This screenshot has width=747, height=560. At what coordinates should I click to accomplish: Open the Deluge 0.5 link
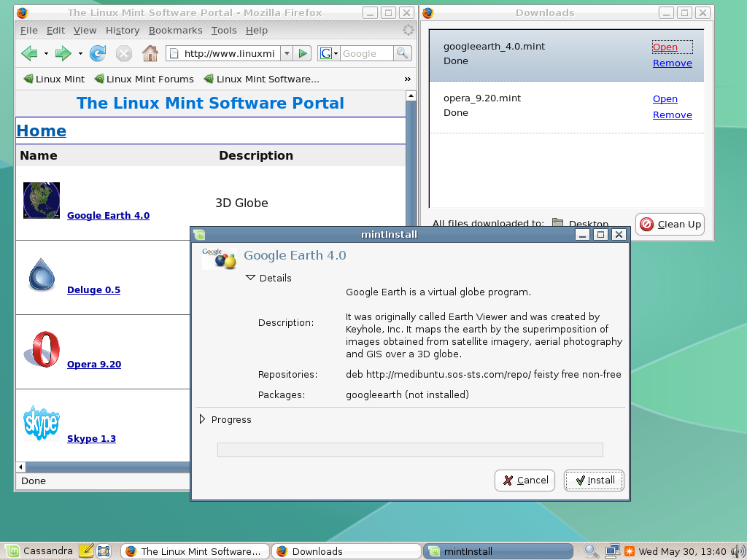pos(94,289)
